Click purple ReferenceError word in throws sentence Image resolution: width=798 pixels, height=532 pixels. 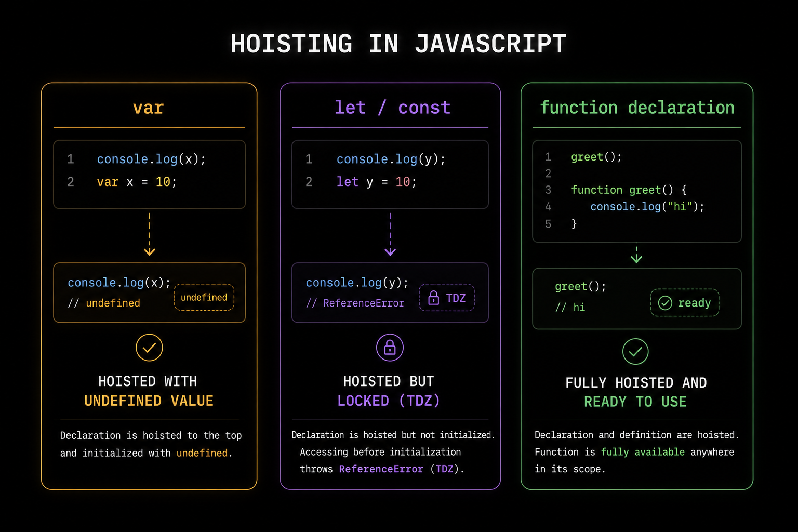(381, 469)
